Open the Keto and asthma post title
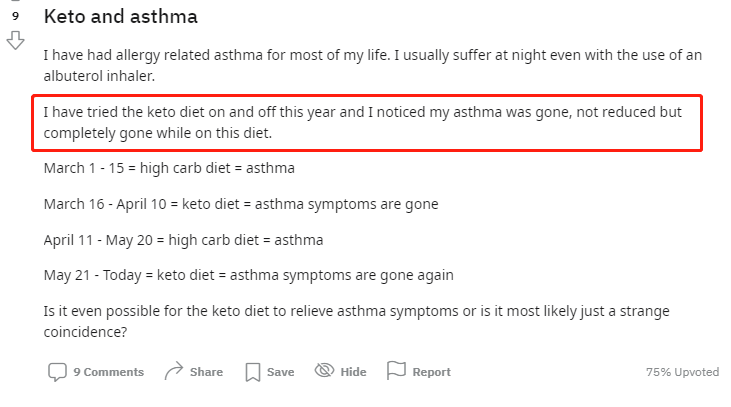Viewport: 731px width, 407px height. click(121, 16)
